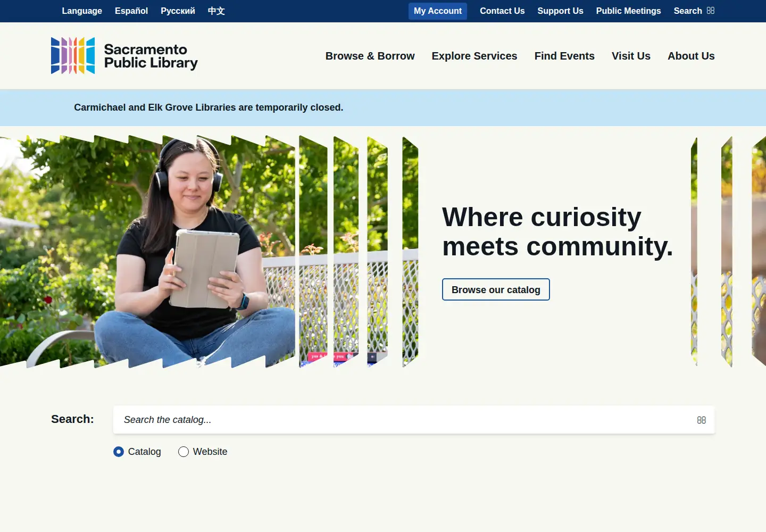Select the Catalog radio button
This screenshot has width=766, height=532.
click(119, 452)
